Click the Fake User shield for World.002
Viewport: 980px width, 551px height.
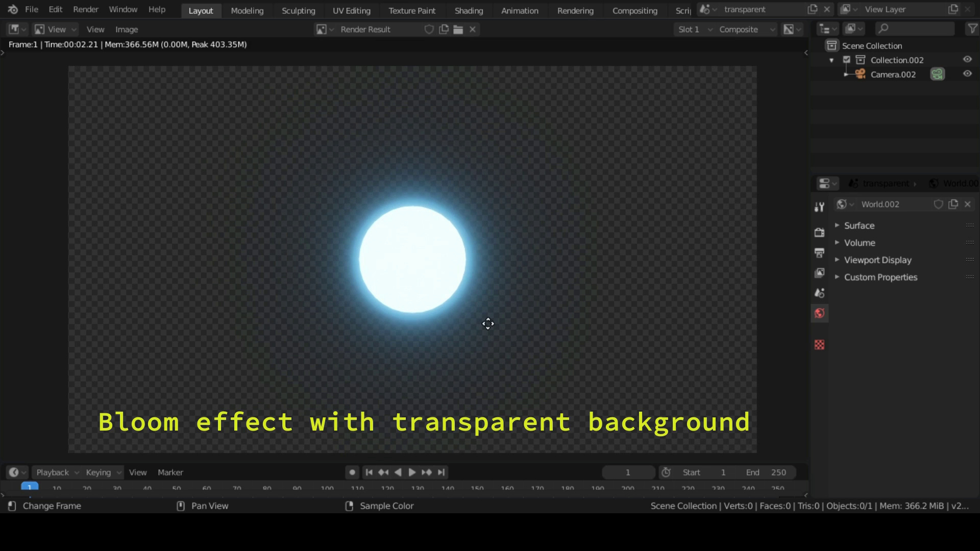(938, 204)
